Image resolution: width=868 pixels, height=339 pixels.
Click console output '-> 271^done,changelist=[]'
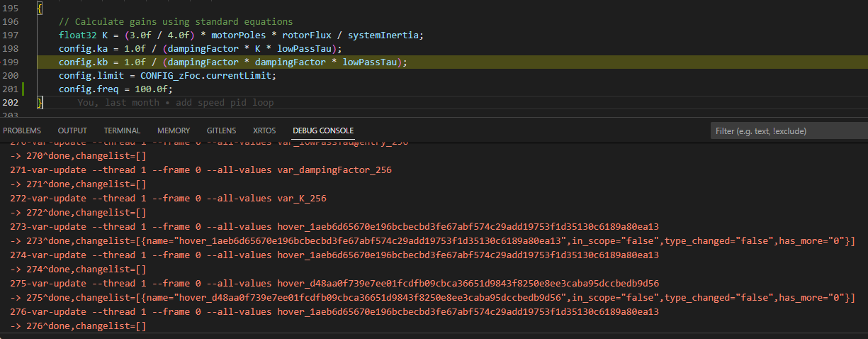78,184
